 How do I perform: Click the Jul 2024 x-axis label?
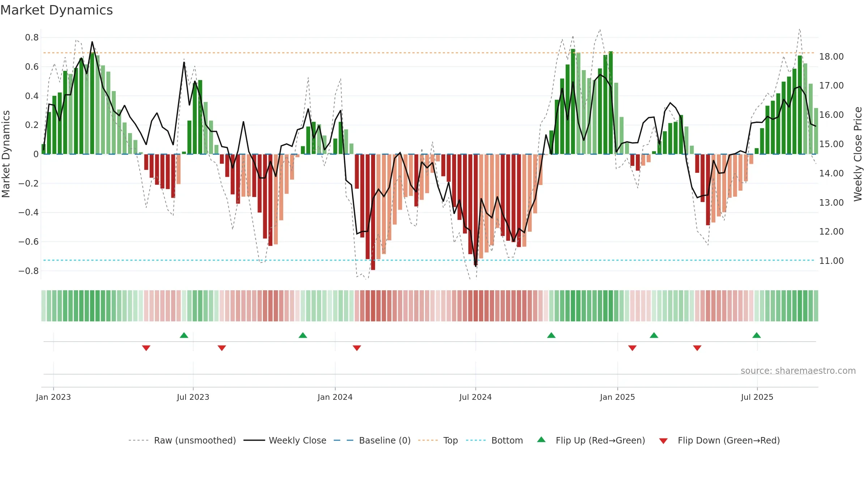tap(476, 397)
